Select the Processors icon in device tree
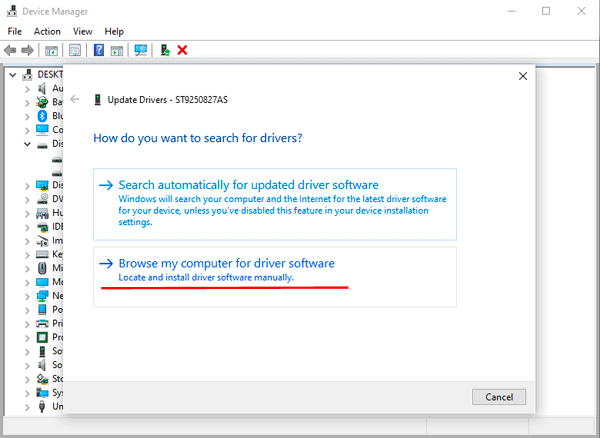 pos(42,337)
